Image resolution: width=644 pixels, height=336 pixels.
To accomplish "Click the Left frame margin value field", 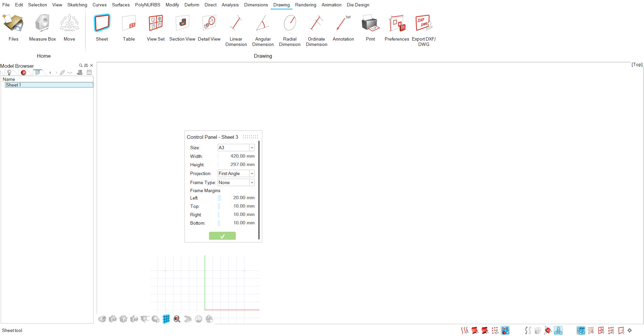I will click(237, 198).
